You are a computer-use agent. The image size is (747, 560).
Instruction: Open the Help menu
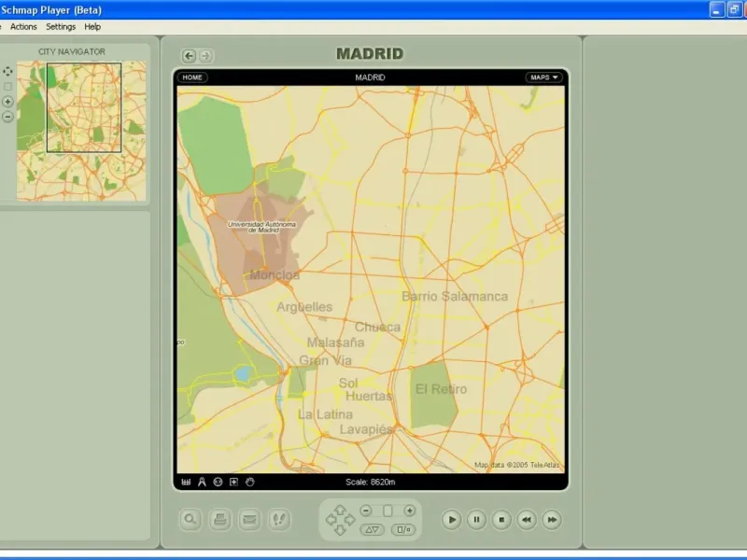[92, 27]
